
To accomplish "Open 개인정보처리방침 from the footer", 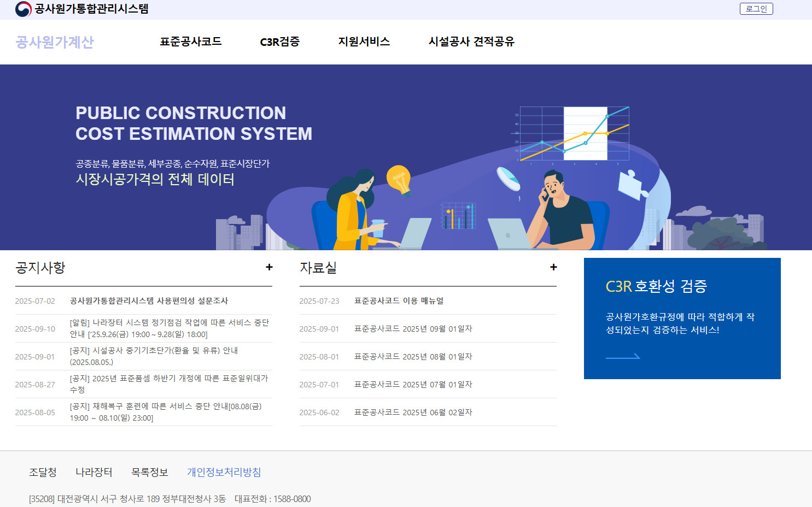I will pos(223,471).
